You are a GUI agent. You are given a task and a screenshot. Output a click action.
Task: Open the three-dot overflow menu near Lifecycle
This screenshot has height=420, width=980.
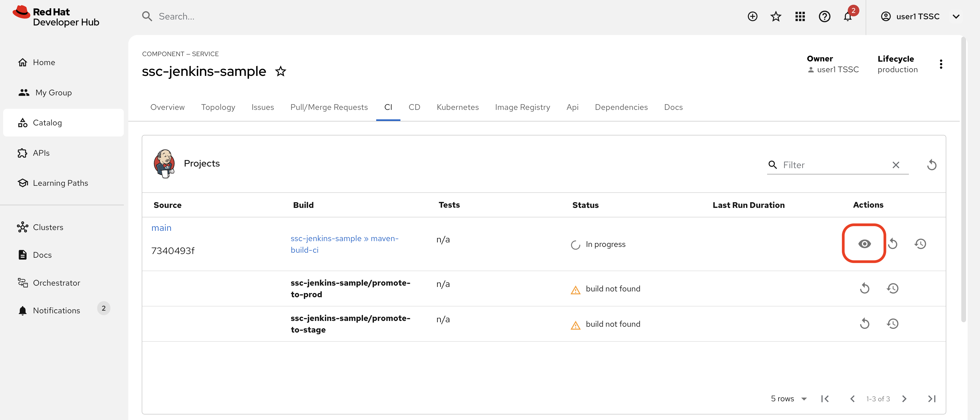(941, 64)
